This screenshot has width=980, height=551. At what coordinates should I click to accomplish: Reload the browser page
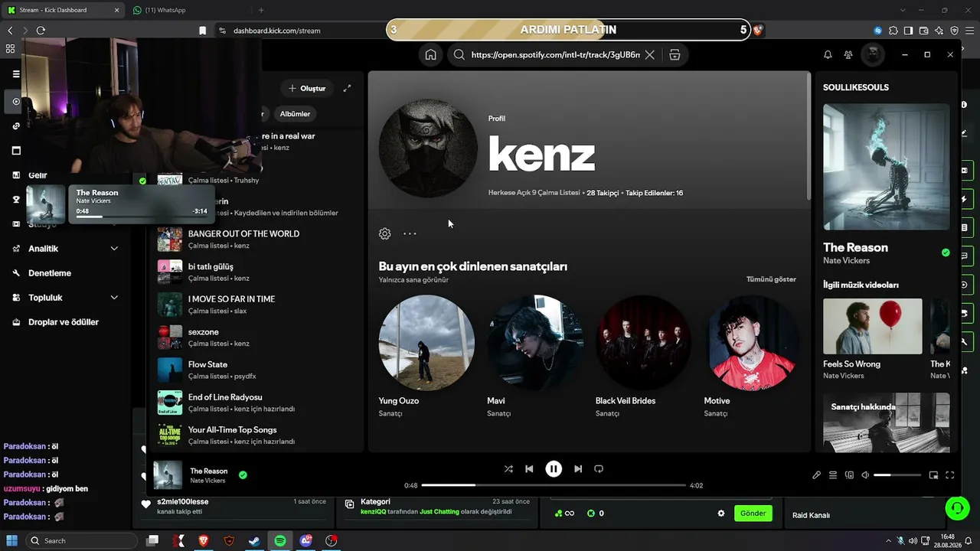coord(41,31)
